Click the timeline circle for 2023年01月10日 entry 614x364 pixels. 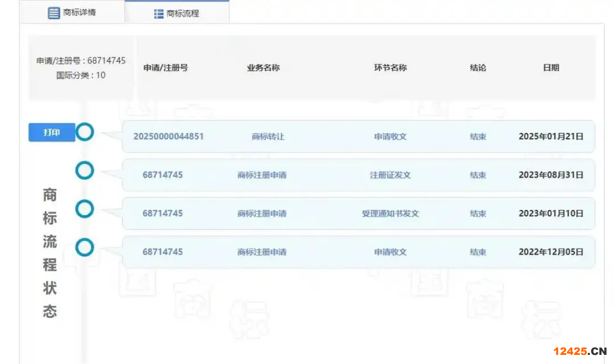85,209
